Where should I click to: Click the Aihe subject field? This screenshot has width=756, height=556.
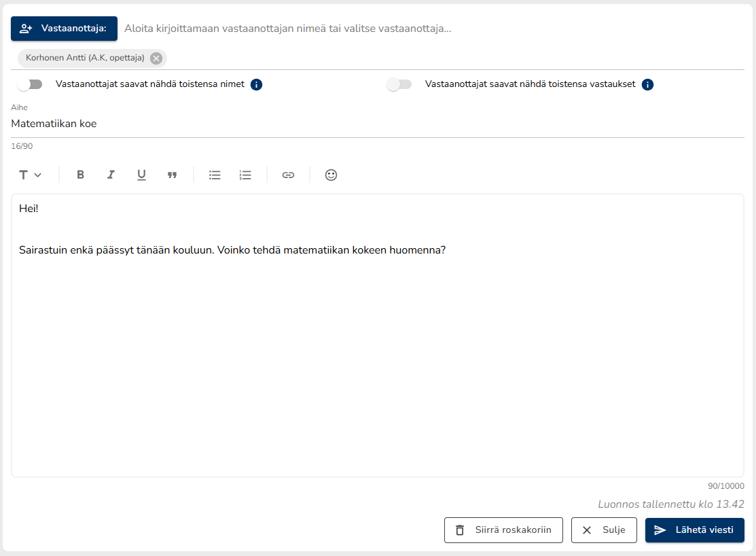pos(377,124)
